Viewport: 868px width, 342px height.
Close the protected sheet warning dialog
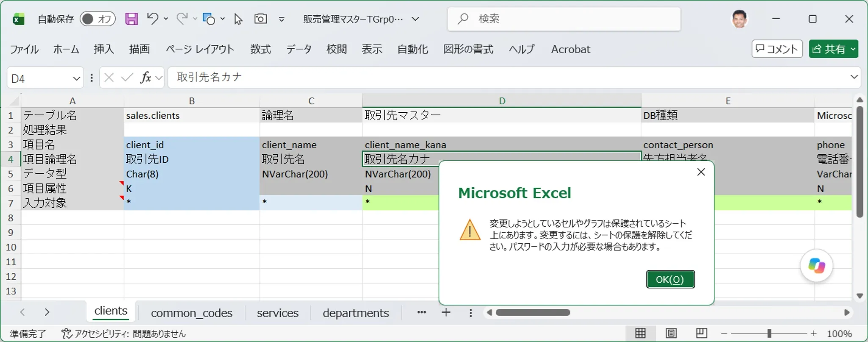coord(701,172)
